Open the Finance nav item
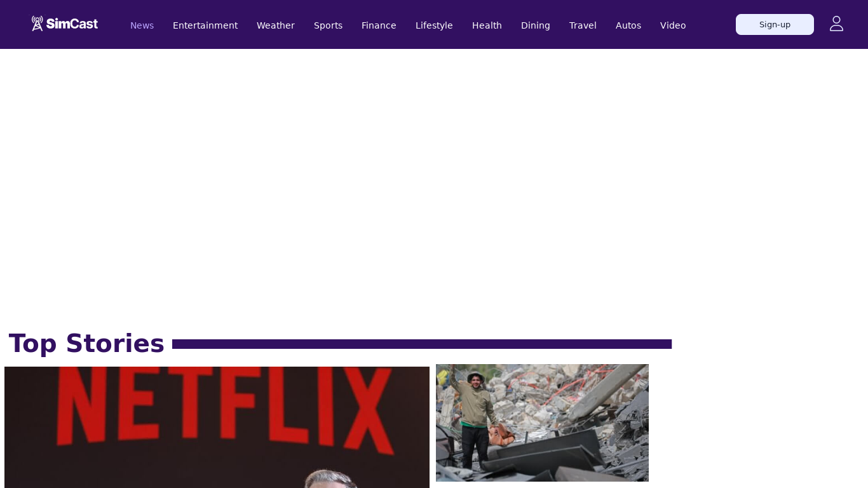This screenshot has width=868, height=488. [379, 25]
